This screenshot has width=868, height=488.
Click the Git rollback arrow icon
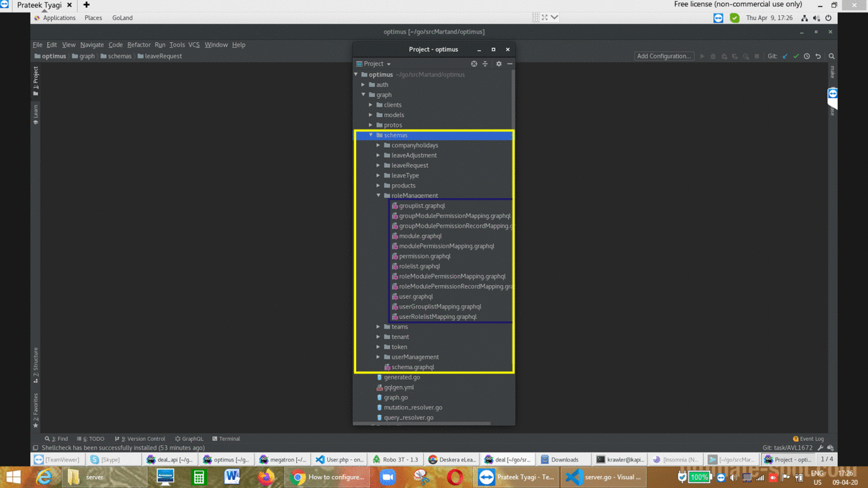tap(818, 56)
